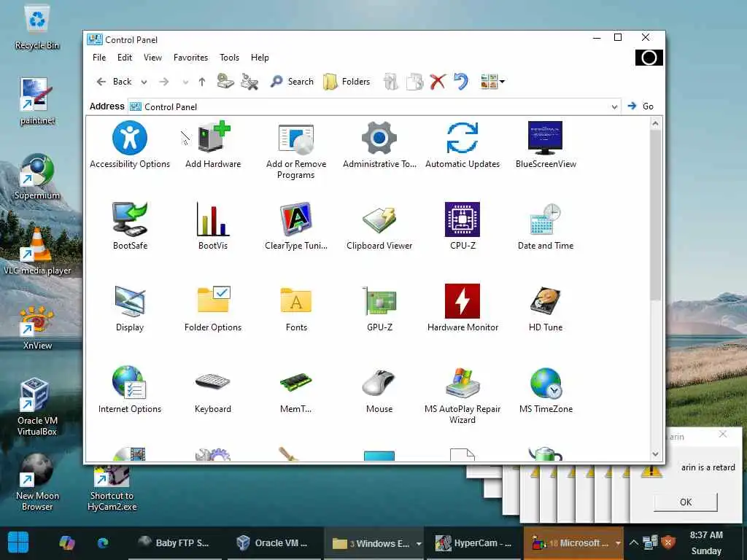This screenshot has height=560, width=747.
Task: Open Clipboard Viewer
Action: (x=379, y=226)
